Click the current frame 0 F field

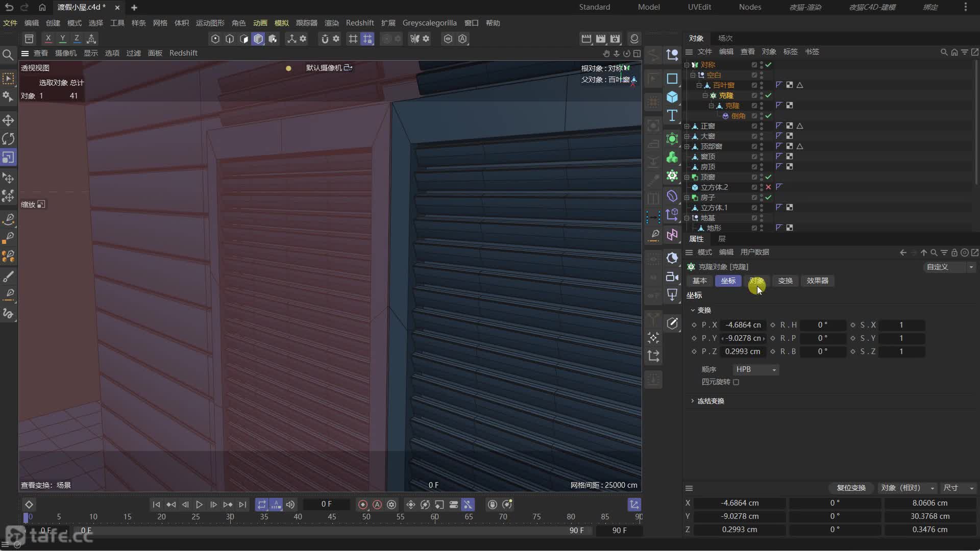(x=327, y=504)
